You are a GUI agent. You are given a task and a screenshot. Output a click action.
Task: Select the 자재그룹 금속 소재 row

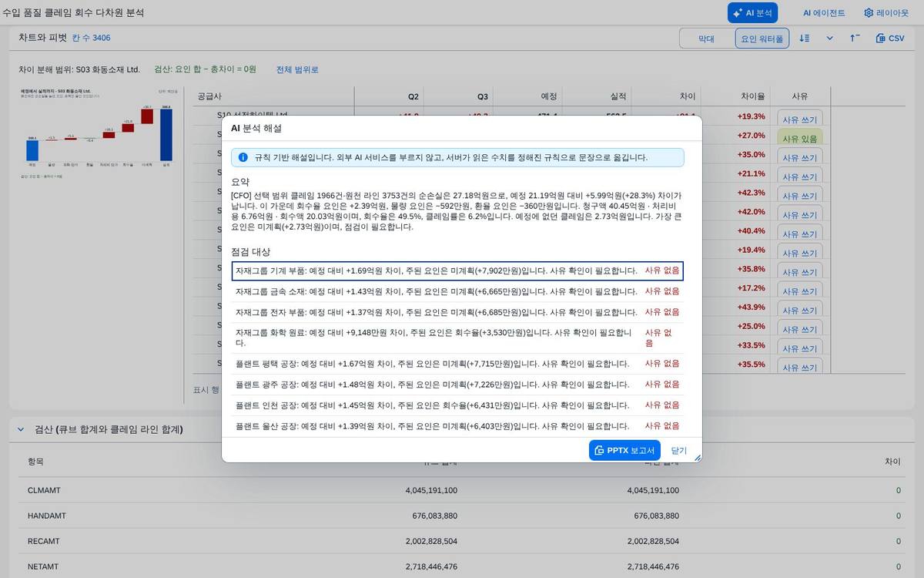(x=457, y=291)
